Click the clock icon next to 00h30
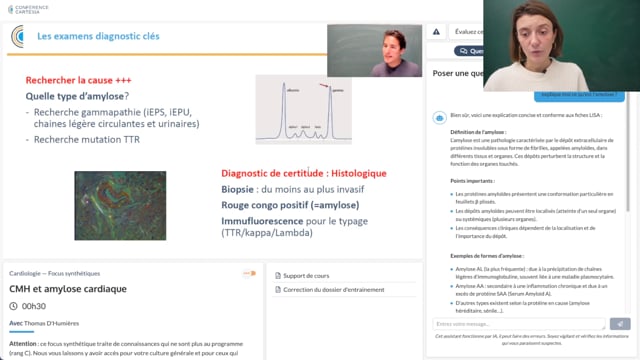The width and height of the screenshot is (640, 360). [13, 306]
